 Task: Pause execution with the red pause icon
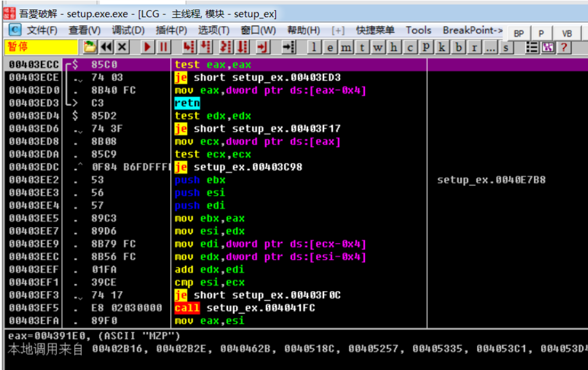click(x=164, y=47)
